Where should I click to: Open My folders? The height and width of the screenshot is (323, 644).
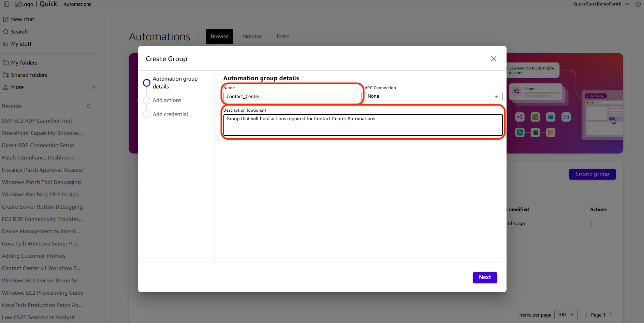pyautogui.click(x=20, y=63)
